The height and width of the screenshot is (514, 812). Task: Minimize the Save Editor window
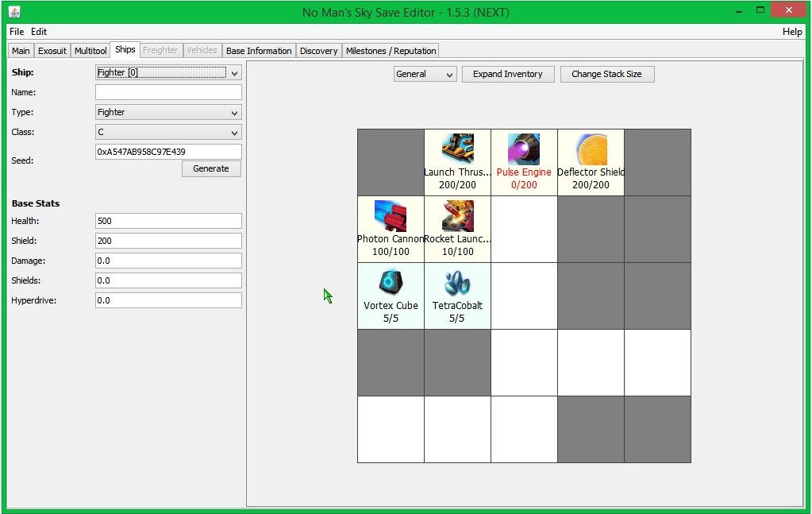739,10
